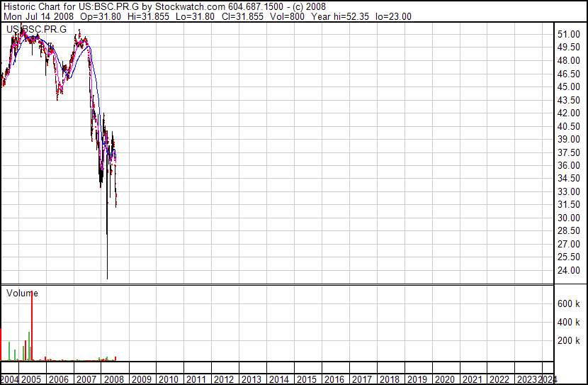Select the 48.00 price axis label
This screenshot has width=588, height=385.
click(x=569, y=60)
